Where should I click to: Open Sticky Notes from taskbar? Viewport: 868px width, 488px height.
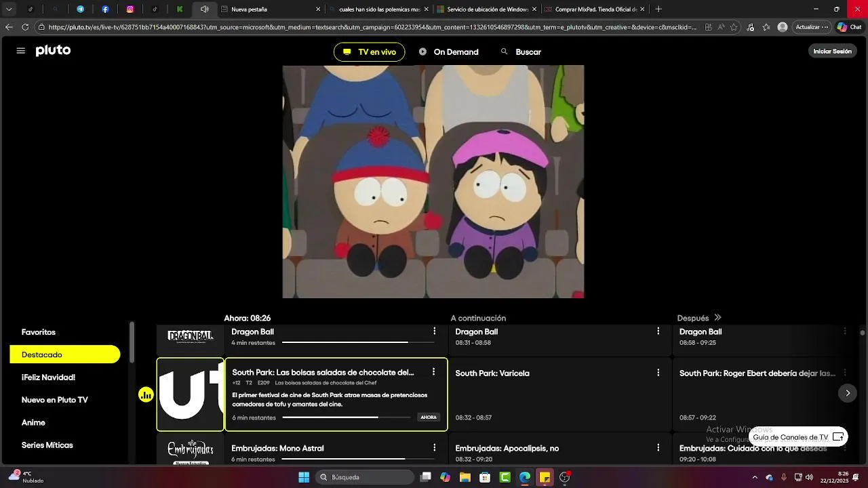coord(545,477)
